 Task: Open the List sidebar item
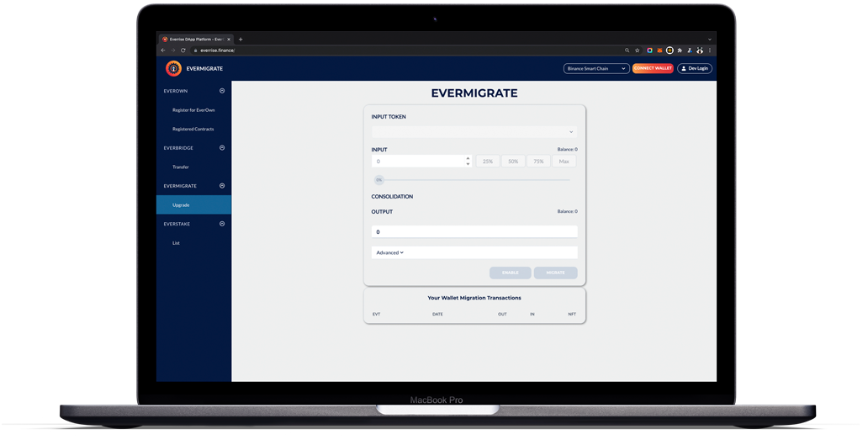pyautogui.click(x=176, y=243)
